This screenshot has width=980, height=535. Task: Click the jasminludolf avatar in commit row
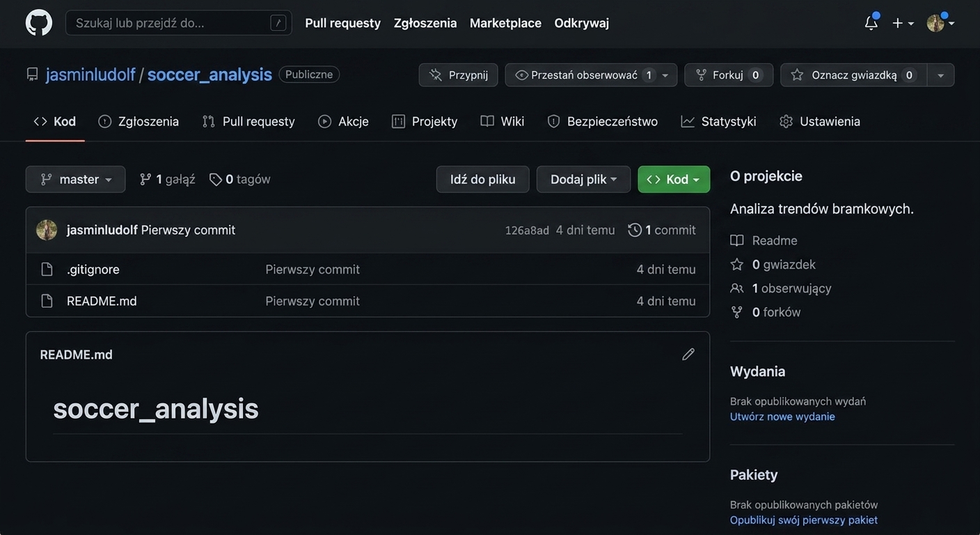click(47, 230)
